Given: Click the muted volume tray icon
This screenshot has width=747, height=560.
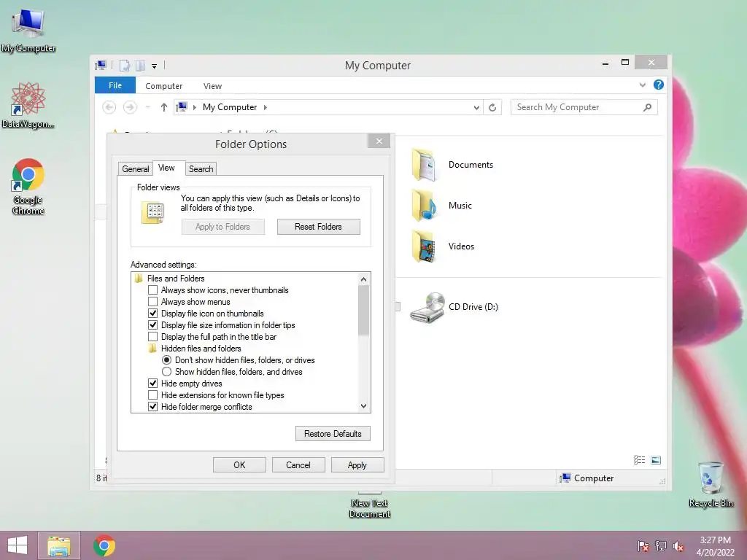Looking at the screenshot, I should 678,546.
